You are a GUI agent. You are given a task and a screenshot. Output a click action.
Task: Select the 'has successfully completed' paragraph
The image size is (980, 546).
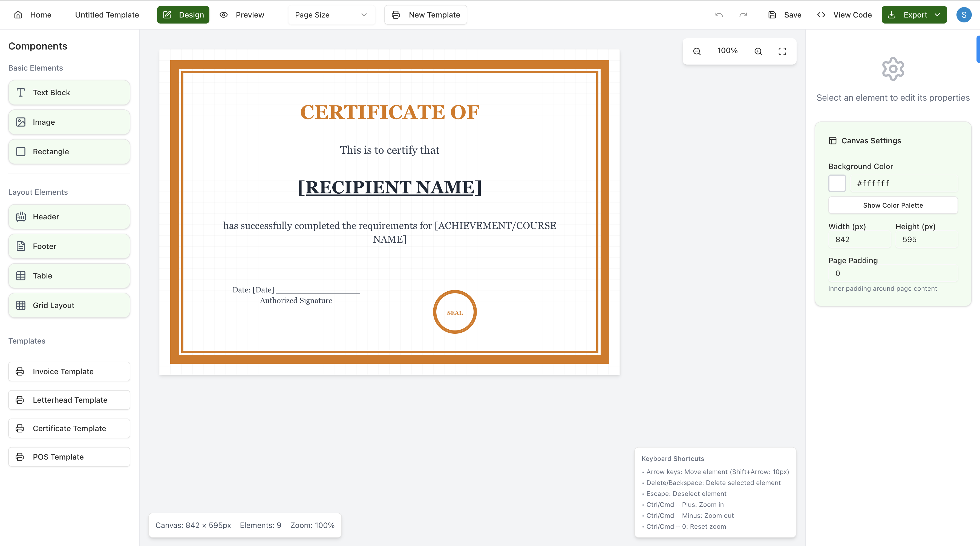click(x=390, y=232)
